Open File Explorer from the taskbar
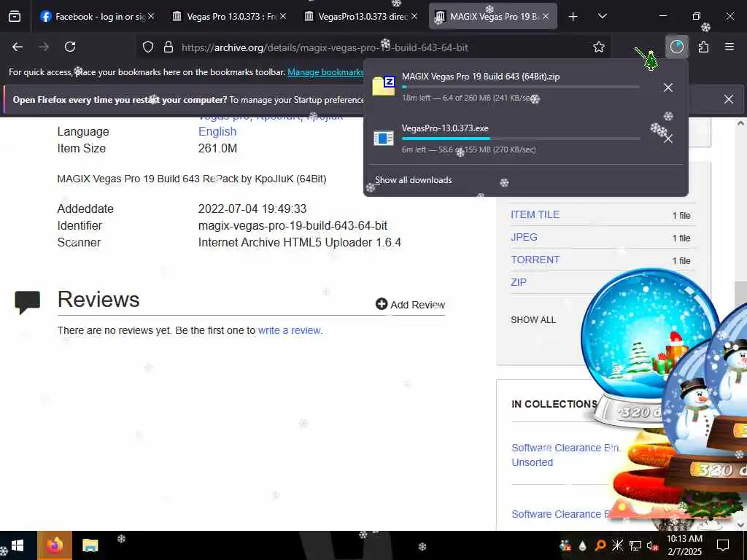This screenshot has width=747, height=560. [x=90, y=545]
